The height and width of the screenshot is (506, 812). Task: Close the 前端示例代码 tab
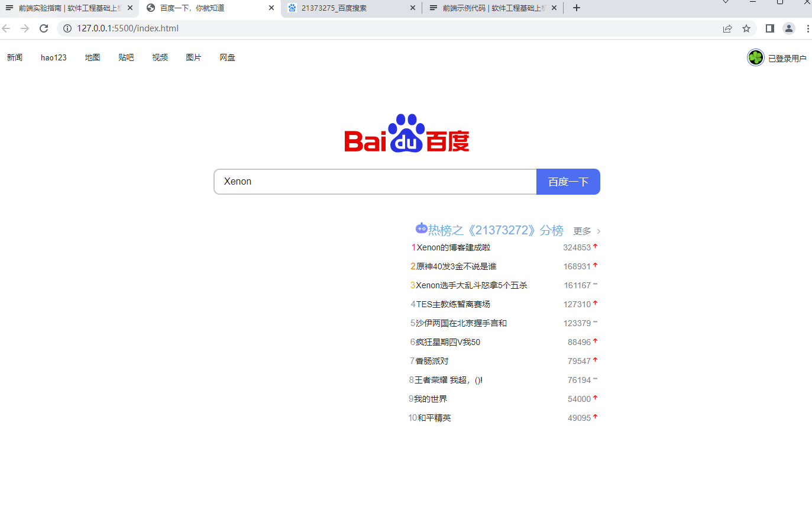[554, 8]
